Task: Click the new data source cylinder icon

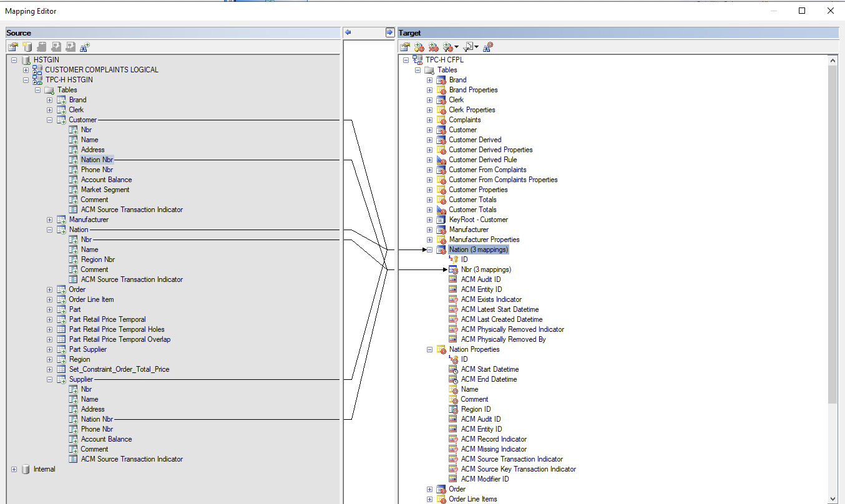Action: pos(27,46)
